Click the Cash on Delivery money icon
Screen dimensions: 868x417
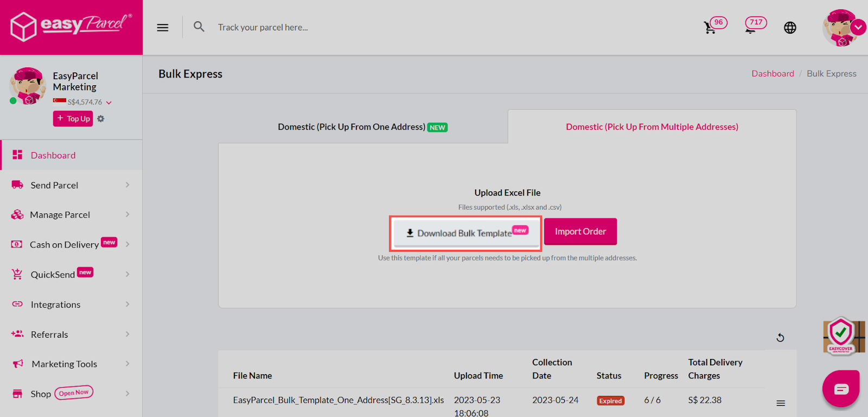[17, 244]
